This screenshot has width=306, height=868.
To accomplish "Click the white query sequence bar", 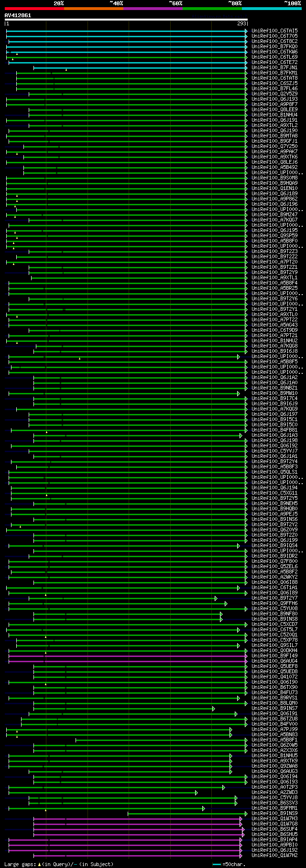I will (x=126, y=20).
